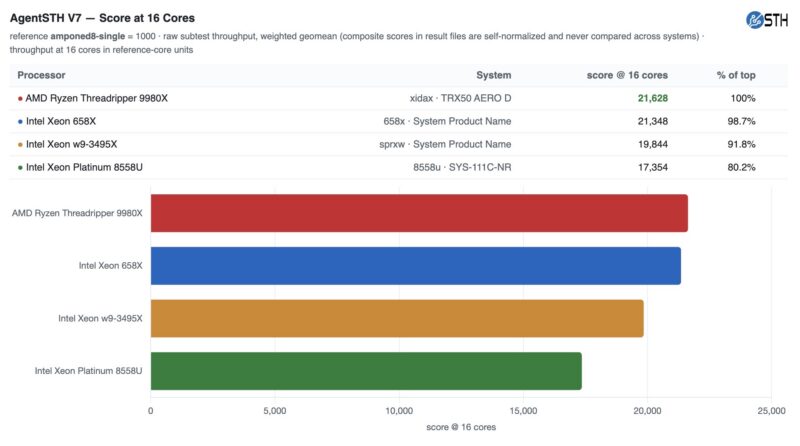Click the green dot beside Intel Xeon Platinum 8558U
Screen dimensions: 800x446
[20, 167]
